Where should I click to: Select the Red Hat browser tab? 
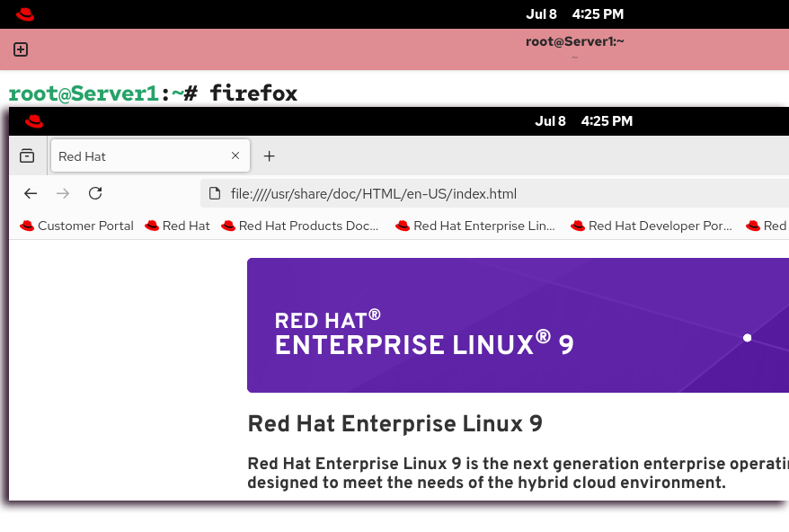pyautogui.click(x=150, y=156)
